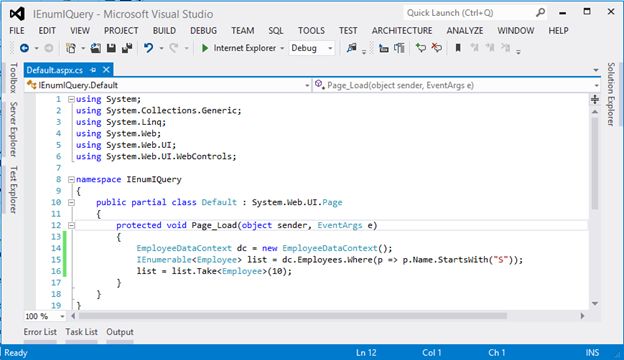Open the IEnumIQuery.Default class dropdown
624x360 pixels.
[307, 85]
